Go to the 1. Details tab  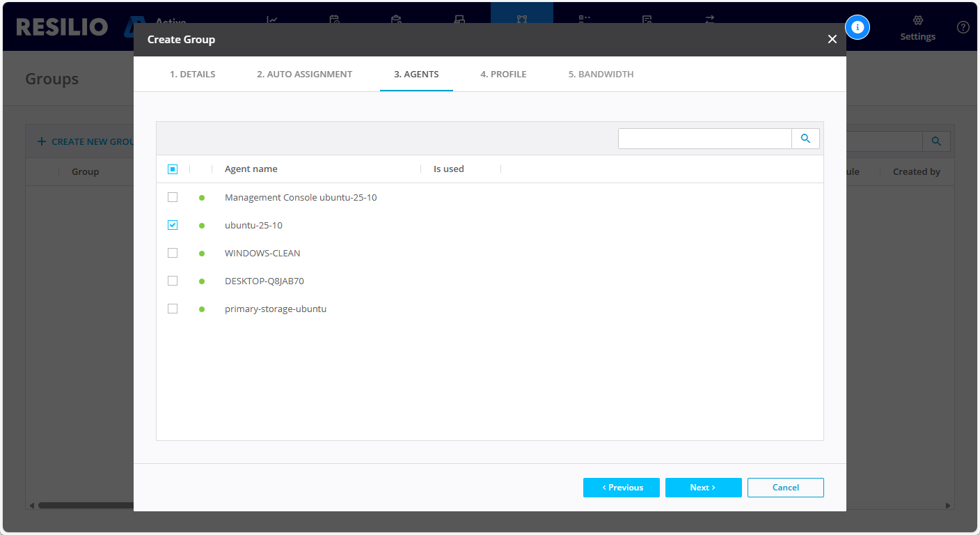point(192,75)
